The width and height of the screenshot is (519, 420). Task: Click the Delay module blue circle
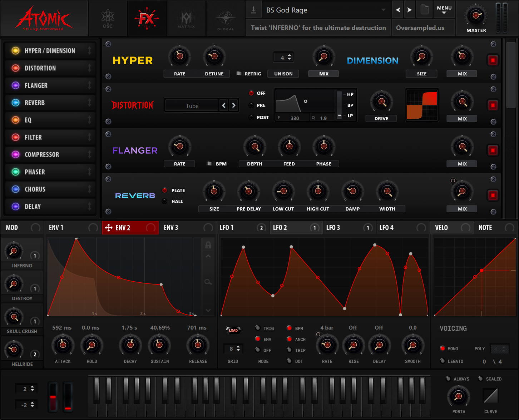coord(16,206)
